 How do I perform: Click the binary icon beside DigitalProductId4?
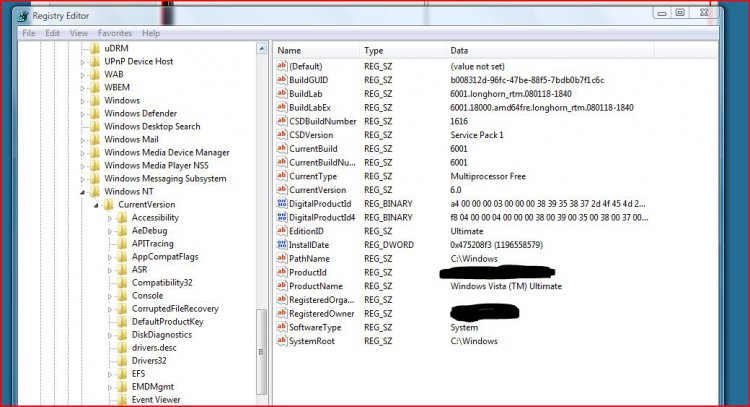[282, 217]
